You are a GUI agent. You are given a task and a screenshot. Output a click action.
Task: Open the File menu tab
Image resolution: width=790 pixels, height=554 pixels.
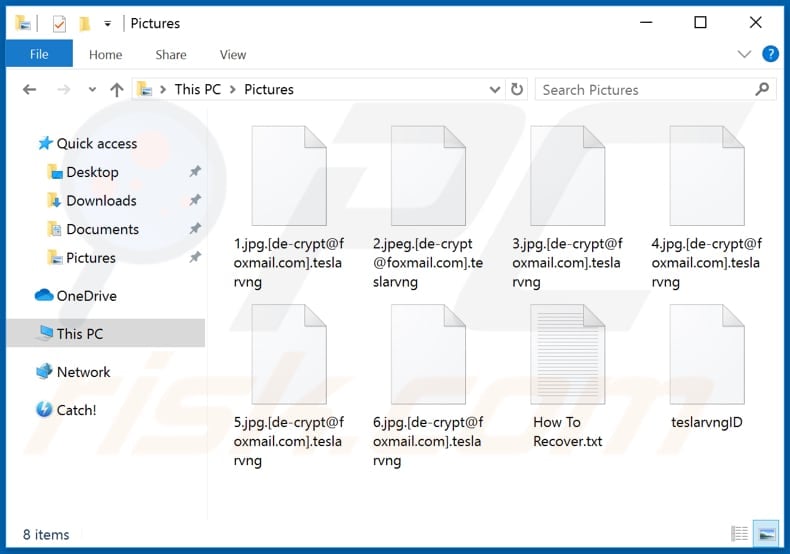[39, 54]
